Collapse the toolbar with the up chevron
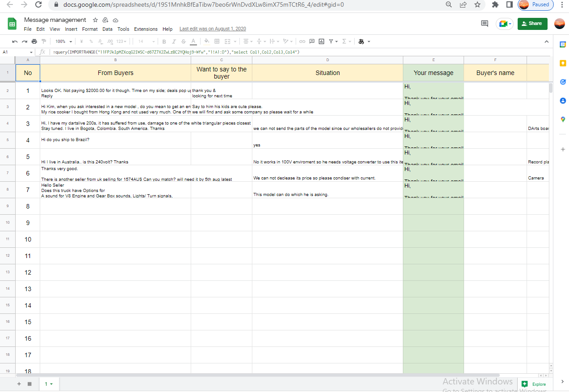 coord(546,42)
